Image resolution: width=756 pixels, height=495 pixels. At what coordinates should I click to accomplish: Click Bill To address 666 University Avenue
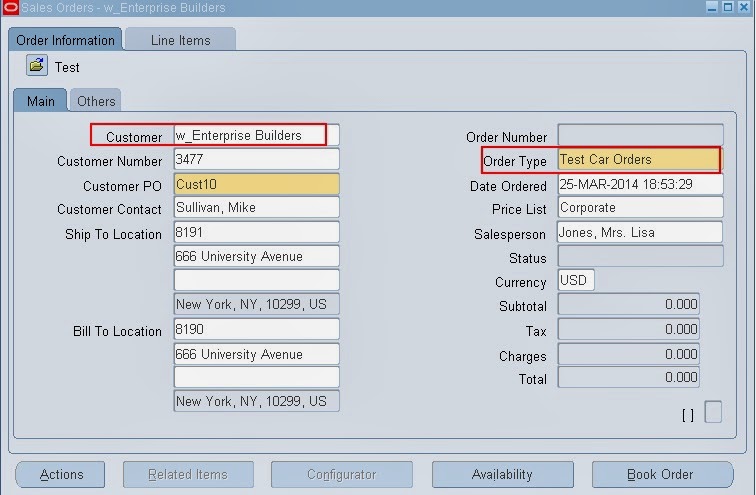tap(256, 354)
